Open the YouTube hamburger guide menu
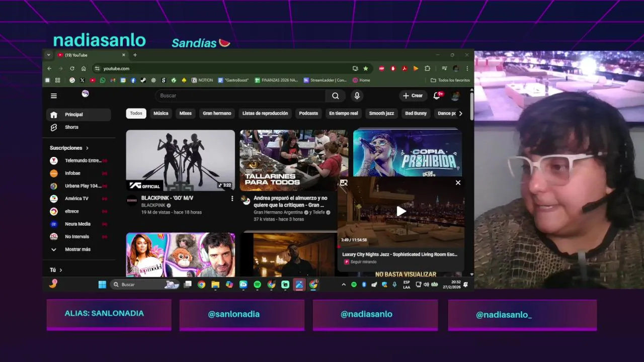The width and height of the screenshot is (644, 362). (54, 96)
